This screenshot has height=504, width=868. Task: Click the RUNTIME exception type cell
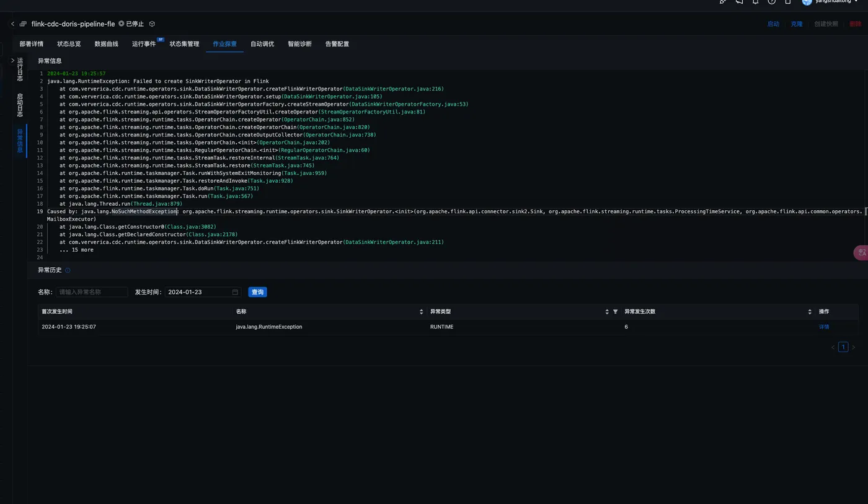point(441,327)
